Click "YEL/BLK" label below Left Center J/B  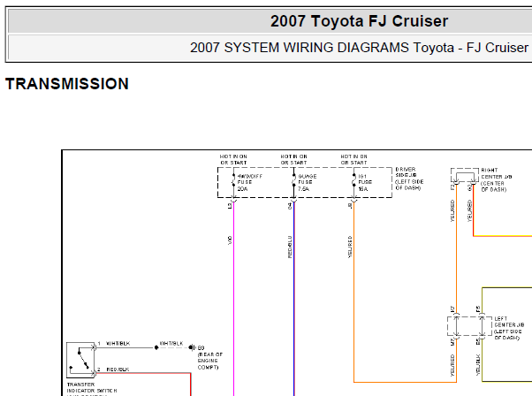(478, 365)
